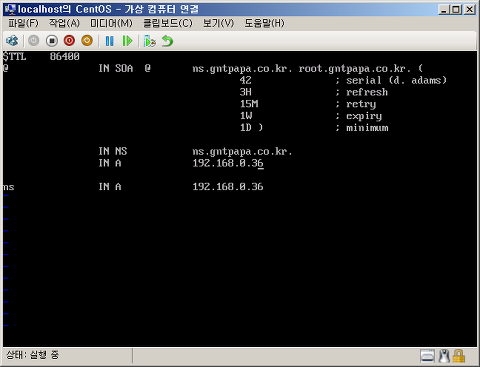The width and height of the screenshot is (480, 367).
Task: Click ns.gntpapa.co.kr. in the SOA line
Action: 242,69
